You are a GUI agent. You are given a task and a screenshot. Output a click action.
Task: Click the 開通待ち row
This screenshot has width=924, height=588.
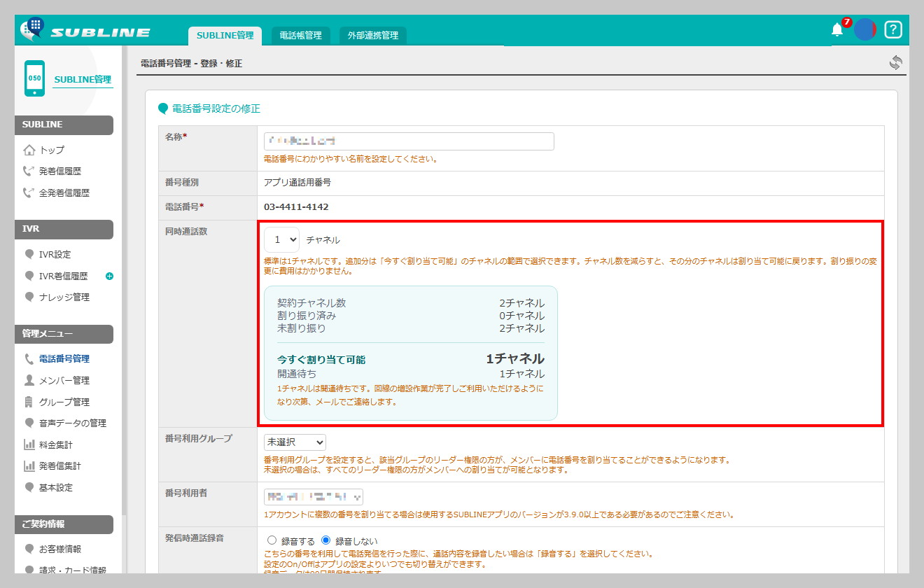[x=411, y=374]
